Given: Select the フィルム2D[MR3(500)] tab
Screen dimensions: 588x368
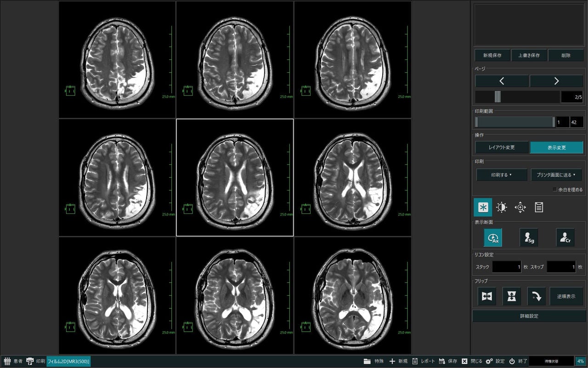Looking at the screenshot, I should coord(68,361).
